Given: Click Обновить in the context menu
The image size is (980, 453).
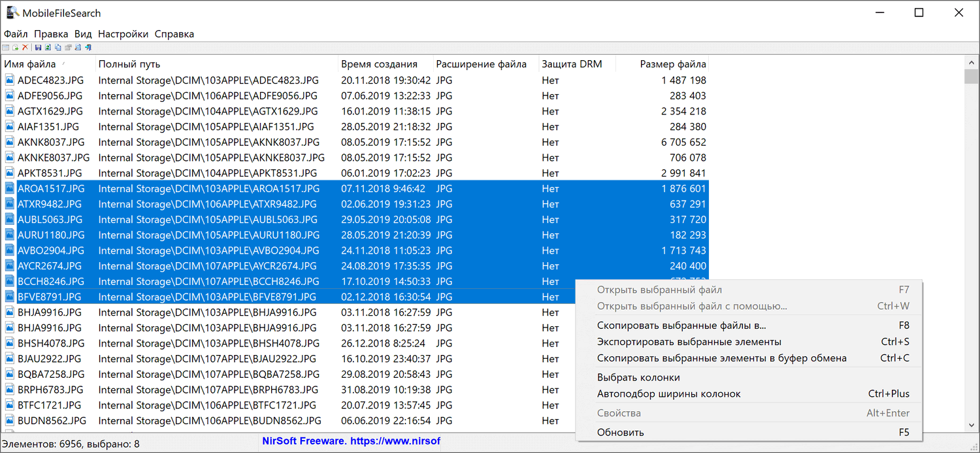Looking at the screenshot, I should (x=619, y=432).
